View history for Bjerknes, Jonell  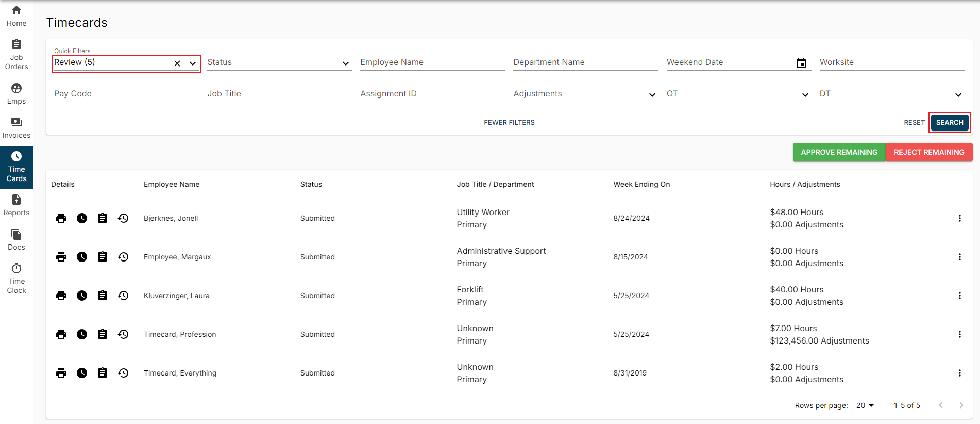point(123,218)
